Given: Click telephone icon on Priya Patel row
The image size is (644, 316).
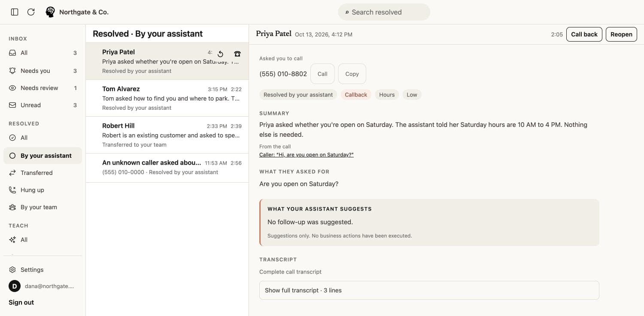Looking at the screenshot, I should (237, 54).
